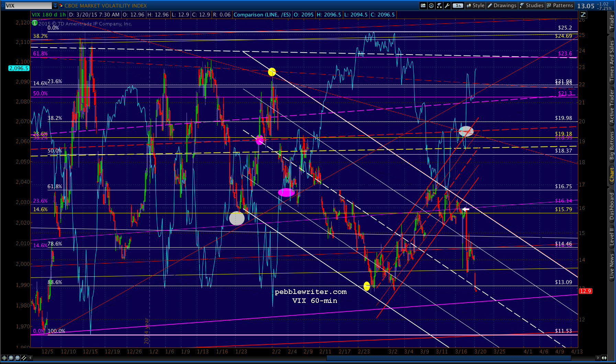Open the Style menu
Screen dimensions: 616x364
tap(475, 5)
